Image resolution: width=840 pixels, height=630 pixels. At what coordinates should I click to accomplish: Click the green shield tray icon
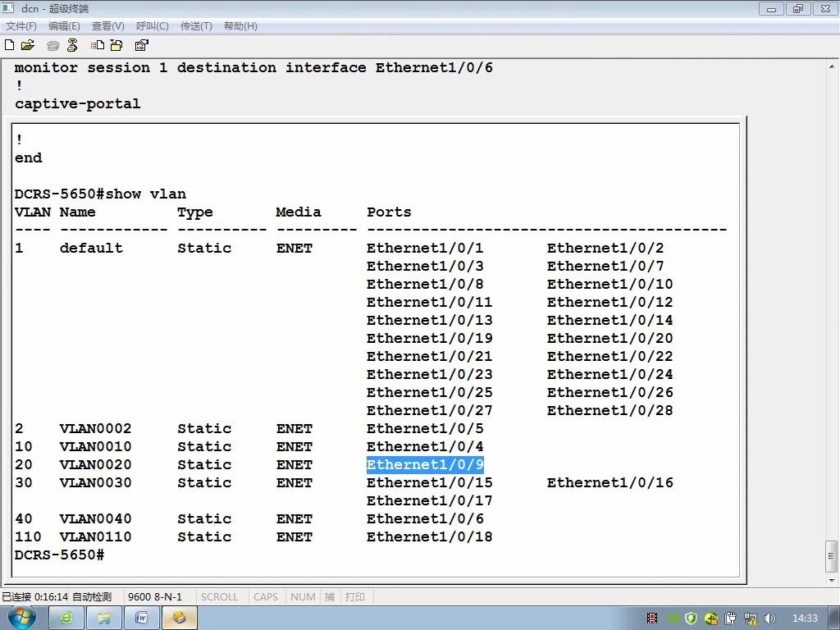tap(691, 619)
